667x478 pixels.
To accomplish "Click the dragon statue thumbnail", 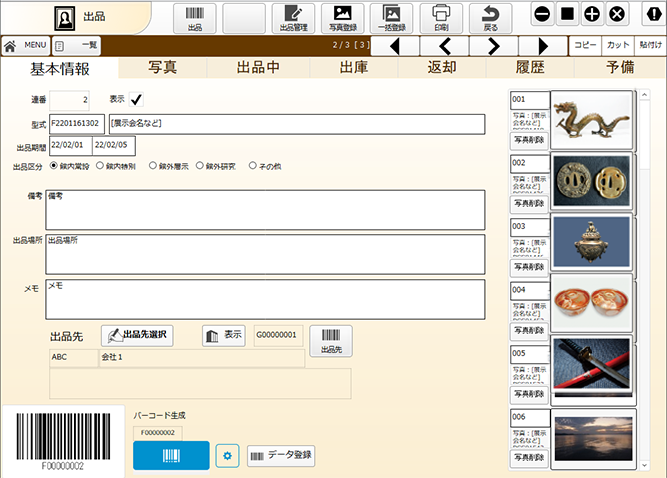I will tap(591, 120).
